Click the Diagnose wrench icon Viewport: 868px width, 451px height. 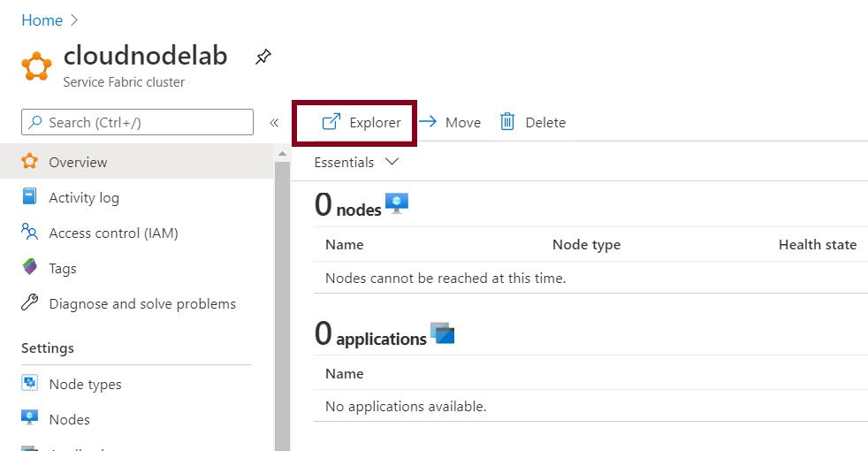[x=29, y=302]
